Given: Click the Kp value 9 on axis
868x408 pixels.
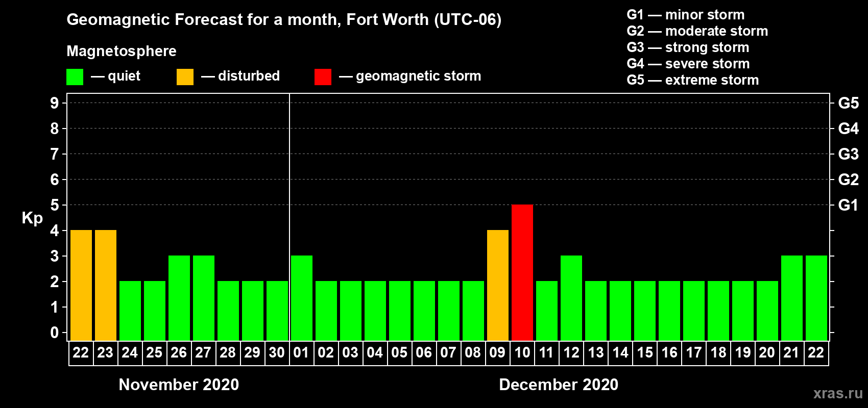Looking at the screenshot, I should point(55,103).
